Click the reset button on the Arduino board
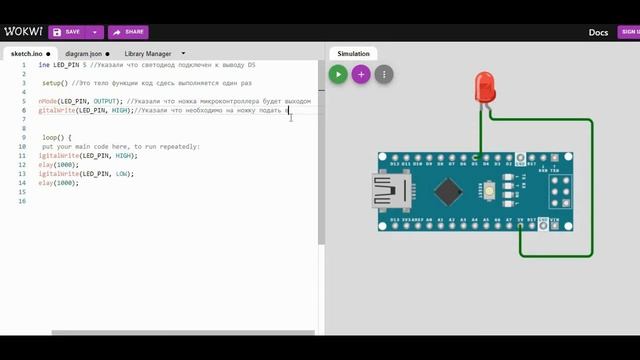Image resolution: width=640 pixels, height=360 pixels. pos(489,191)
